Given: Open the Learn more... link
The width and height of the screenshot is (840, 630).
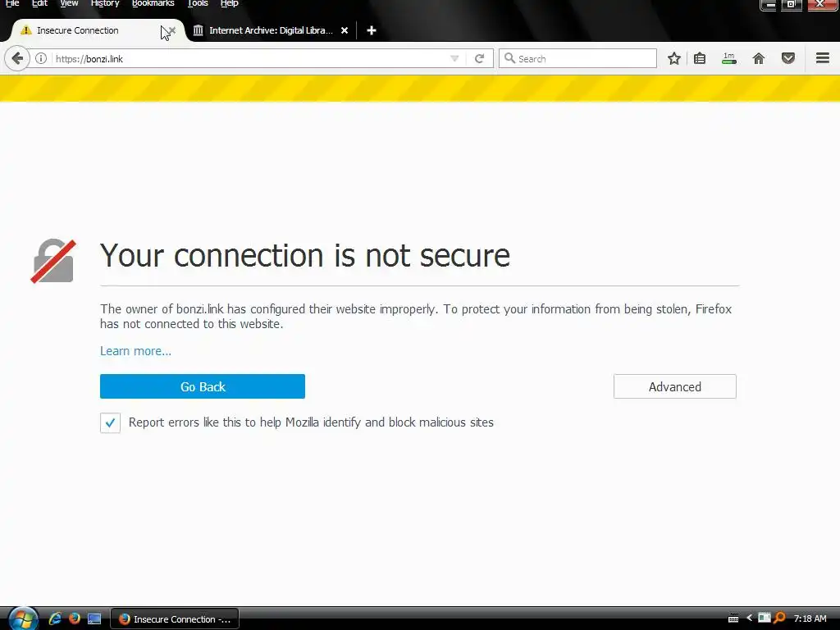Looking at the screenshot, I should (x=135, y=351).
